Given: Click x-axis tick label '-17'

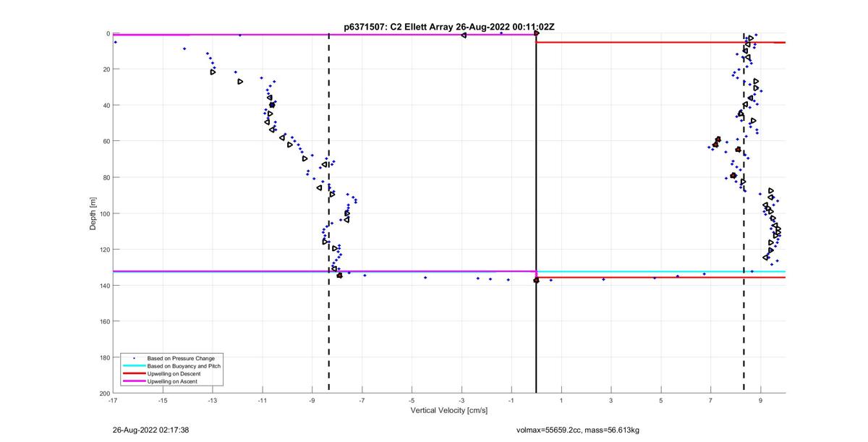Looking at the screenshot, I should pos(113,400).
